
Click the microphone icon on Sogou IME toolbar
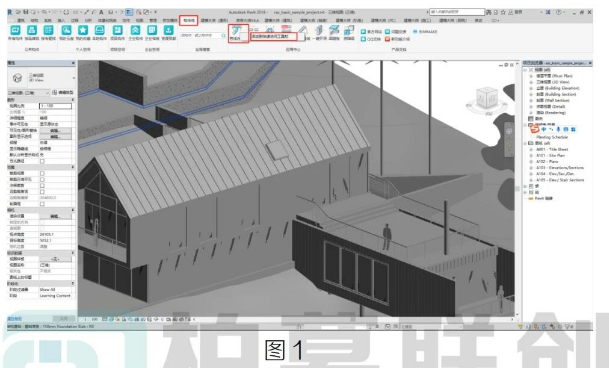[558, 129]
